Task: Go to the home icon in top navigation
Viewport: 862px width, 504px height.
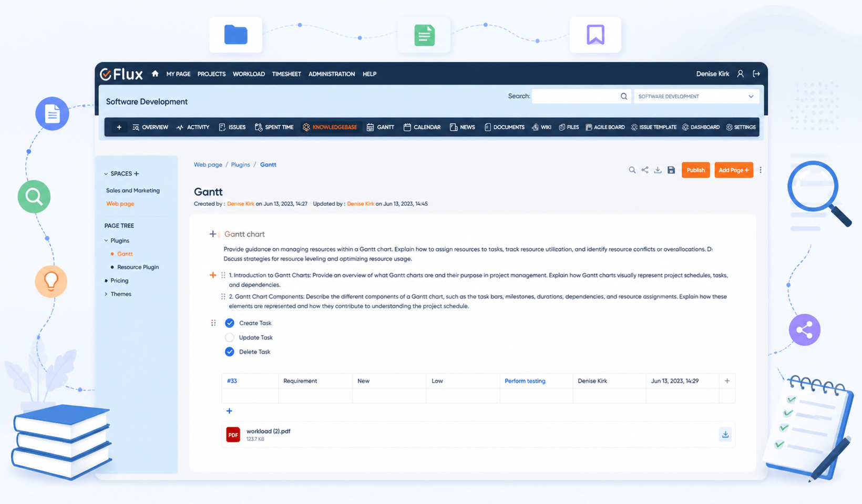Action: pos(155,74)
